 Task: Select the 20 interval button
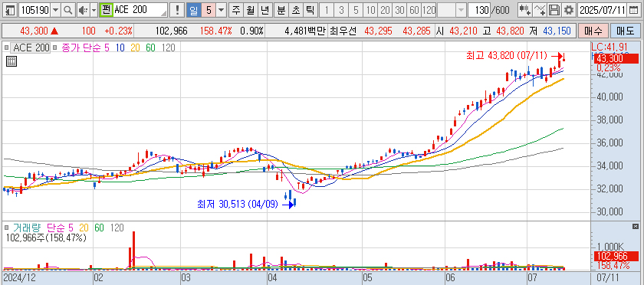coord(385,10)
